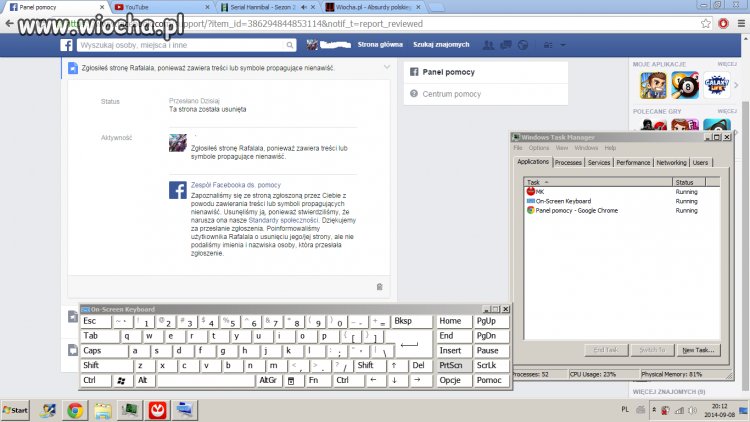Open the Windows Start button
The height and width of the screenshot is (422, 750).
coord(15,410)
